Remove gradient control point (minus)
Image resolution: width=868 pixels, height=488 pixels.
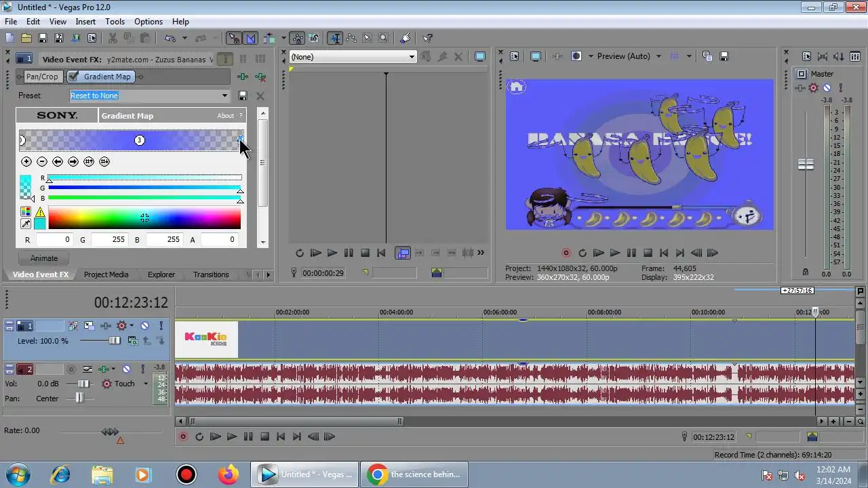tap(42, 162)
